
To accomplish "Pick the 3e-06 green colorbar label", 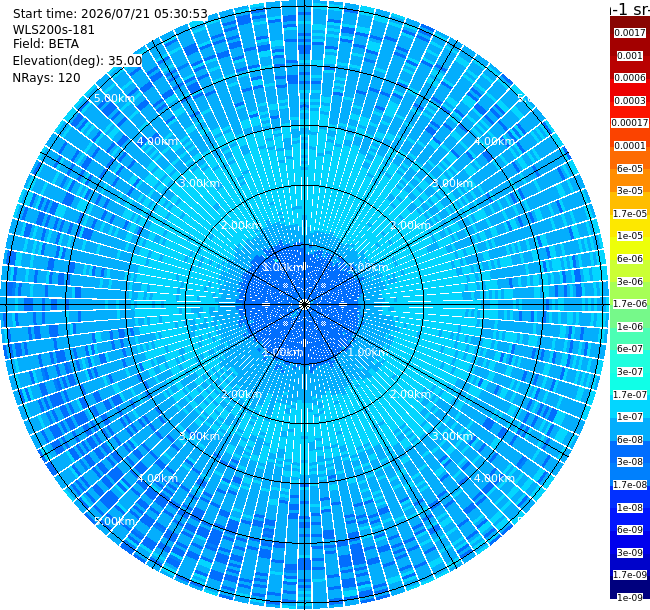I will click(x=630, y=282).
